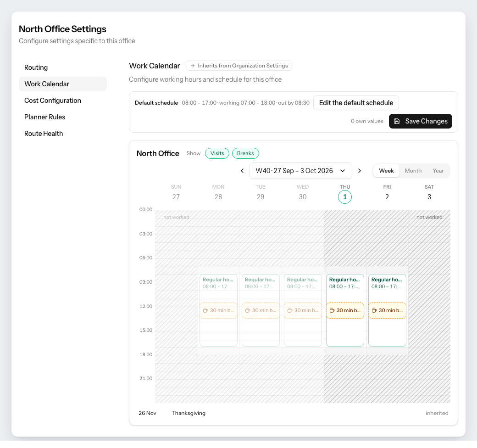The height and width of the screenshot is (448, 477).
Task: Select Friday 2 column header
Action: 387,193
